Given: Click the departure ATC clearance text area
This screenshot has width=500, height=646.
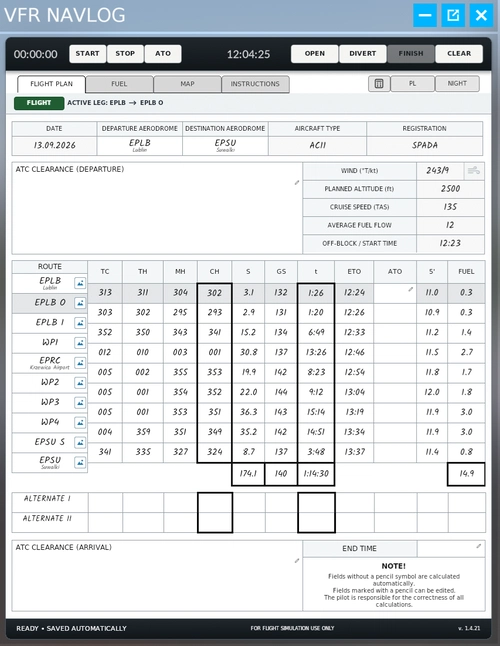Looking at the screenshot, I should [157, 208].
